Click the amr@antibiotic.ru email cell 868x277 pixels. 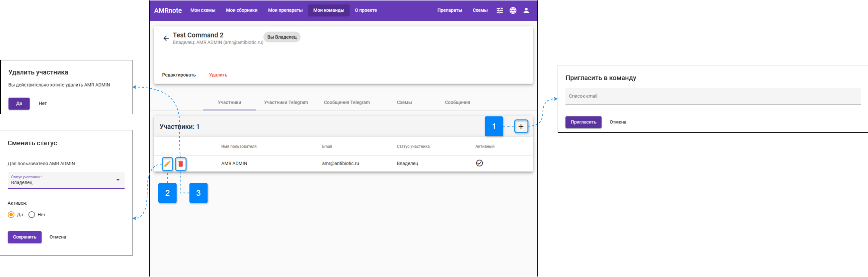pos(340,164)
